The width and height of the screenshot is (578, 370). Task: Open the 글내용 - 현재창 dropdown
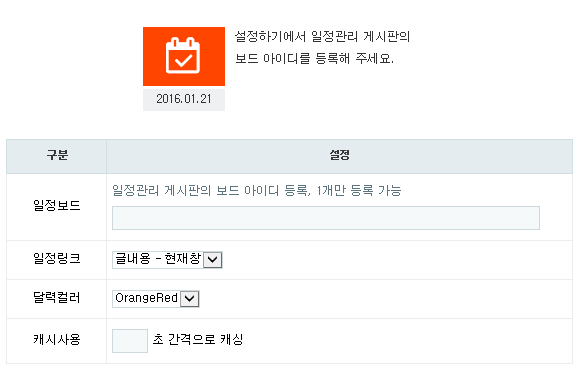click(x=167, y=259)
